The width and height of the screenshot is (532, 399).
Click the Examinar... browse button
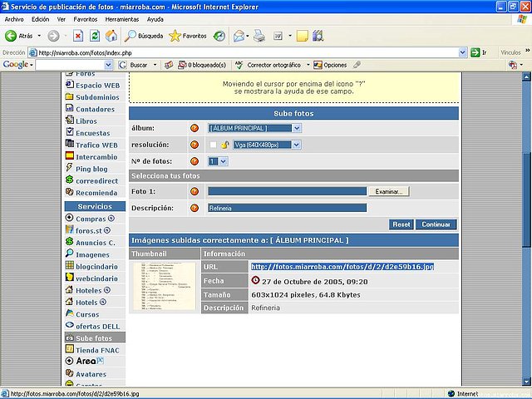coord(389,191)
